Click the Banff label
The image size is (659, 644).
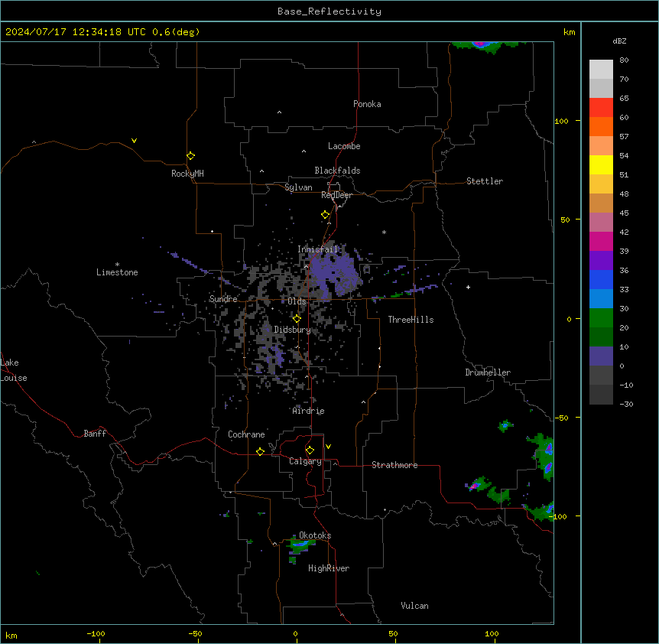95,434
